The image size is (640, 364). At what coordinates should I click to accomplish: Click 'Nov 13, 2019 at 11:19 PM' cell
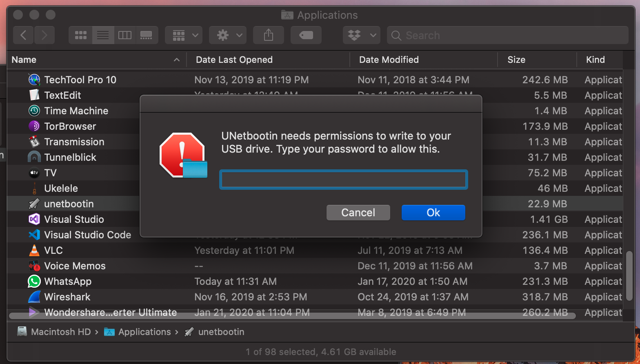pyautogui.click(x=251, y=80)
